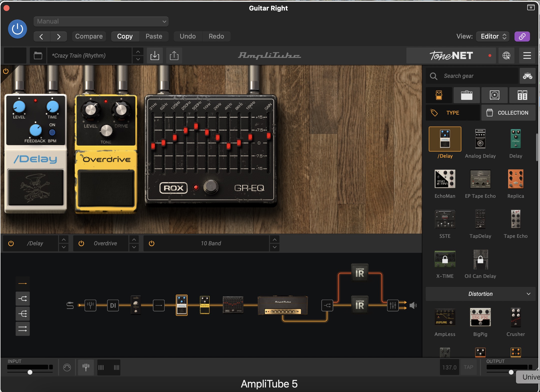540x392 pixels.
Task: Select the amp gear category tab
Action: pos(467,95)
